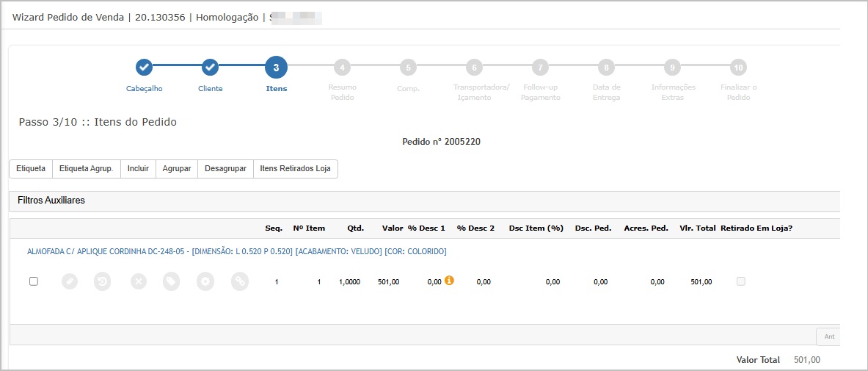The image size is (868, 371).
Task: Toggle the Retirado Em Loja checkbox
Action: click(740, 281)
